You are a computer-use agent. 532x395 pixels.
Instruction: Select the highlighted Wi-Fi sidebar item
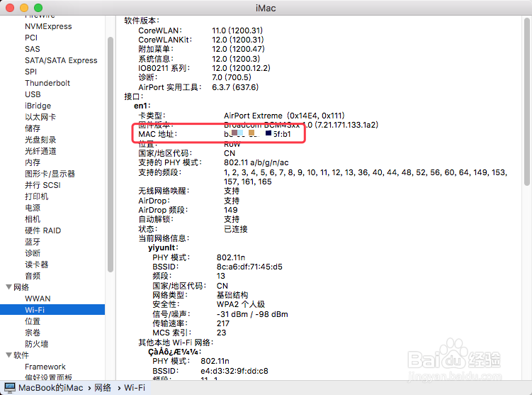(52, 310)
